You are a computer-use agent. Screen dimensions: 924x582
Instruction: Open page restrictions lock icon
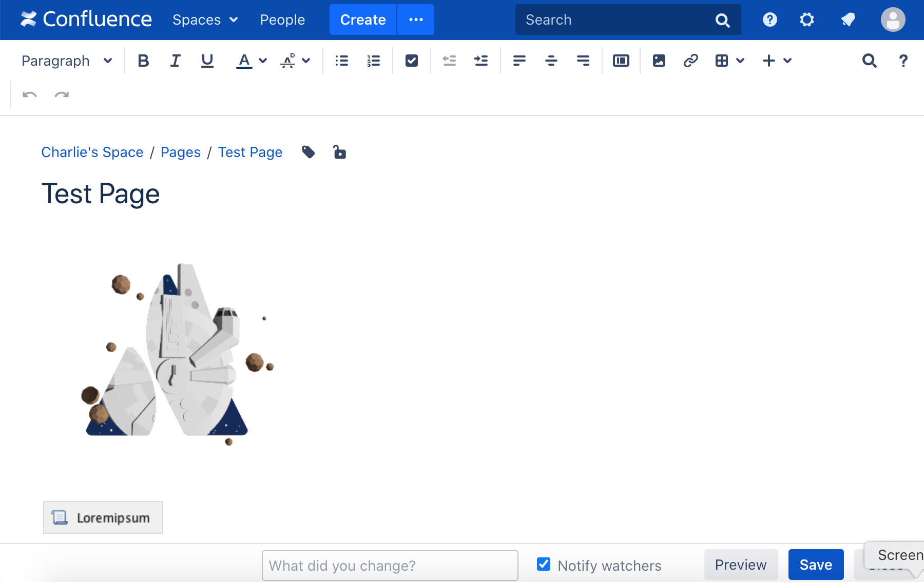click(x=339, y=152)
